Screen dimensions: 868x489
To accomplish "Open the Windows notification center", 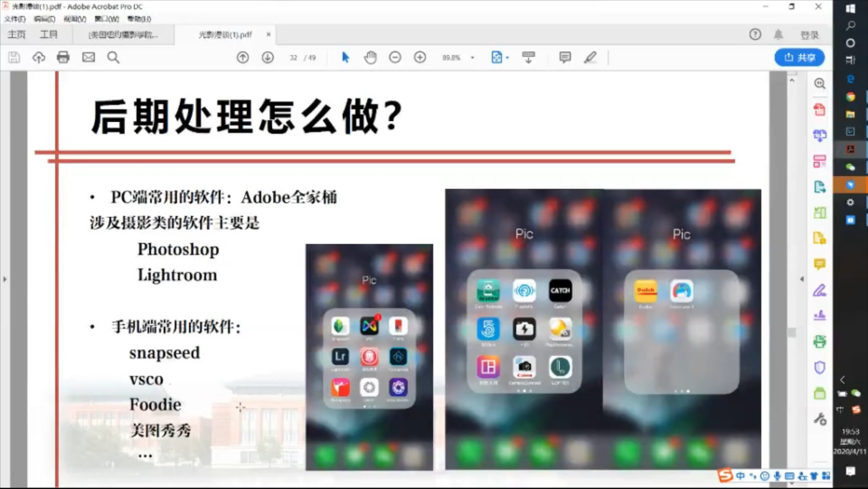I will click(x=851, y=471).
